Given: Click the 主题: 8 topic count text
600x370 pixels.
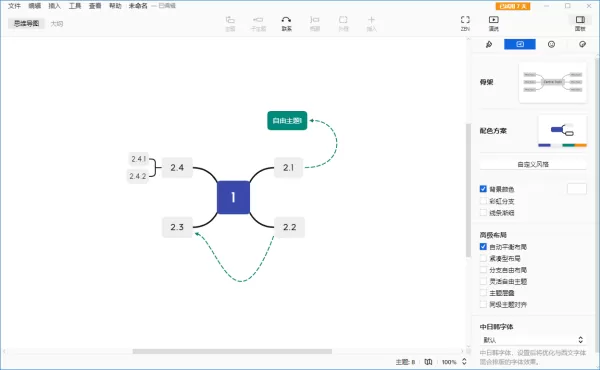Looking at the screenshot, I should tap(405, 362).
